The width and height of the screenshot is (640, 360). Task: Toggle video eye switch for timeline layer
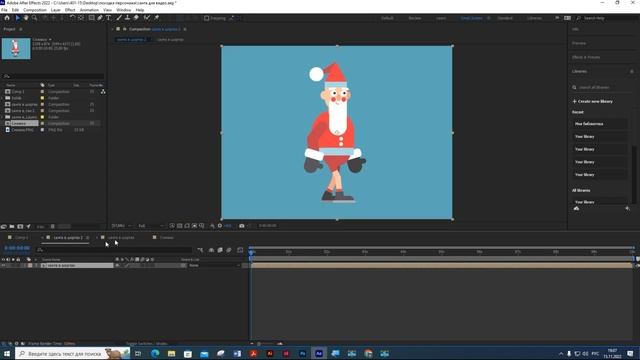click(3, 265)
